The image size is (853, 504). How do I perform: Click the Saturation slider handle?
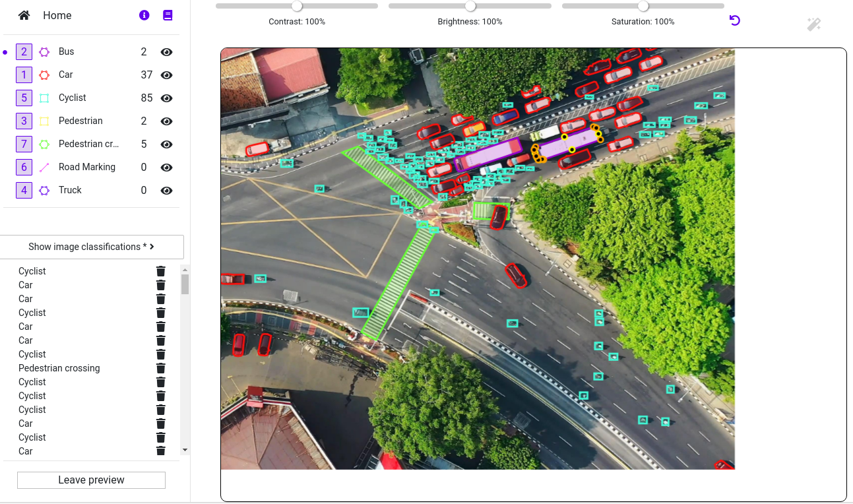643,6
